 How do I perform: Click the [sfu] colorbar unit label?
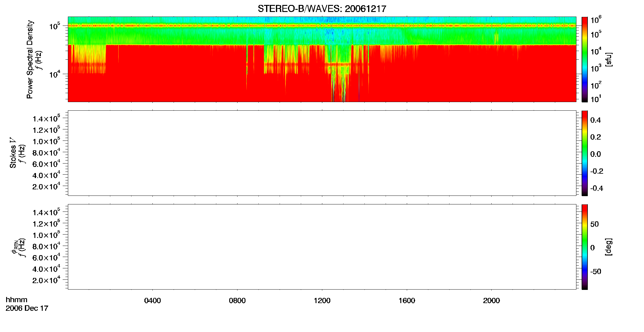(609, 59)
